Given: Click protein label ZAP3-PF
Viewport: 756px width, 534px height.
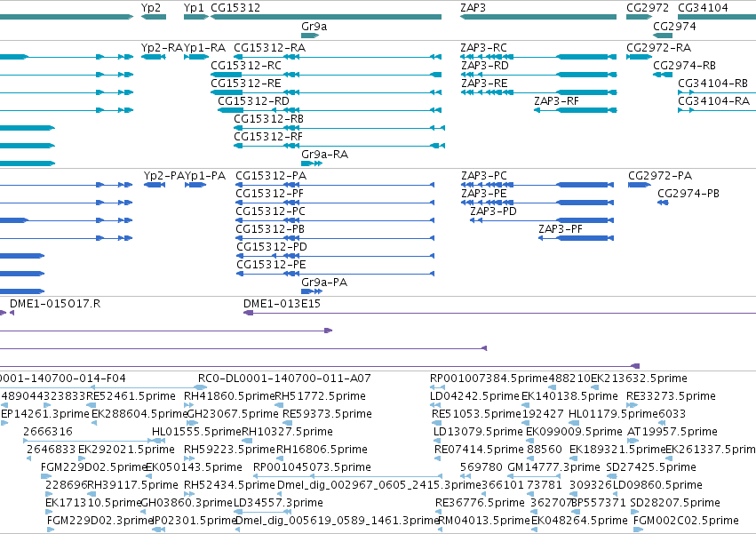Looking at the screenshot, I should tap(561, 229).
